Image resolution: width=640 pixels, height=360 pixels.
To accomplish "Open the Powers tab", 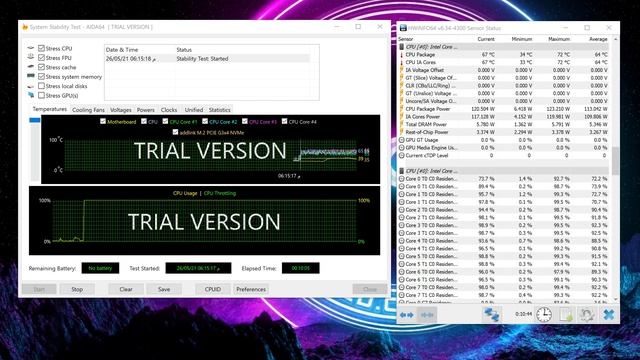I will [146, 110].
